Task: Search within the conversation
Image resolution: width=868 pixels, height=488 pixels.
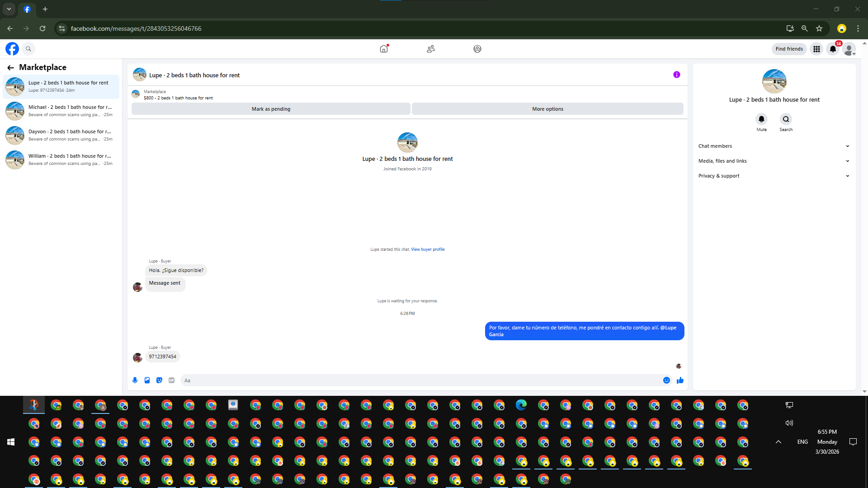Action: 786,119
